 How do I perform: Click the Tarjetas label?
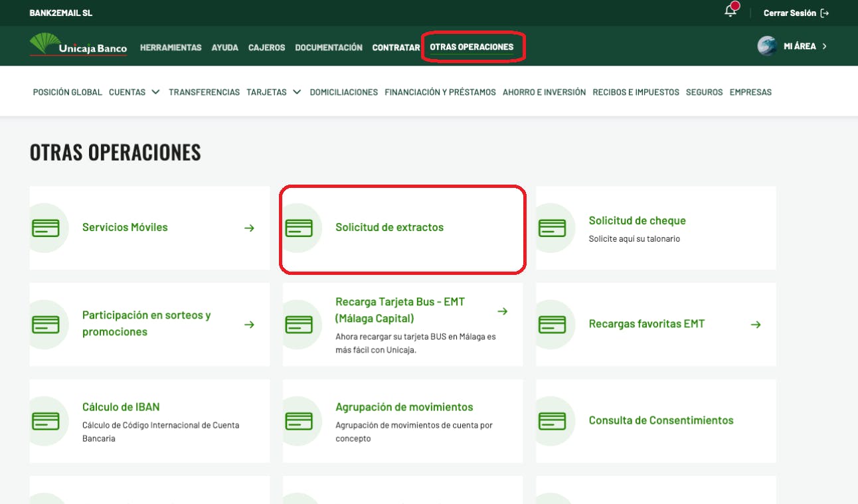(266, 92)
